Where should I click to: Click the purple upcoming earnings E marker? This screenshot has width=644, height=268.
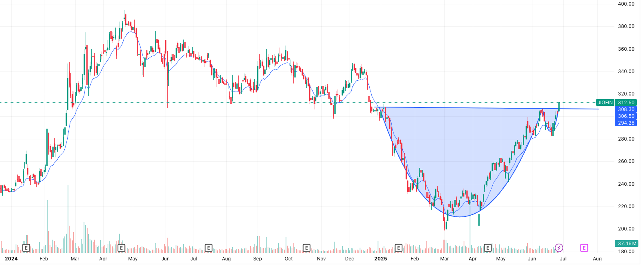click(x=584, y=248)
